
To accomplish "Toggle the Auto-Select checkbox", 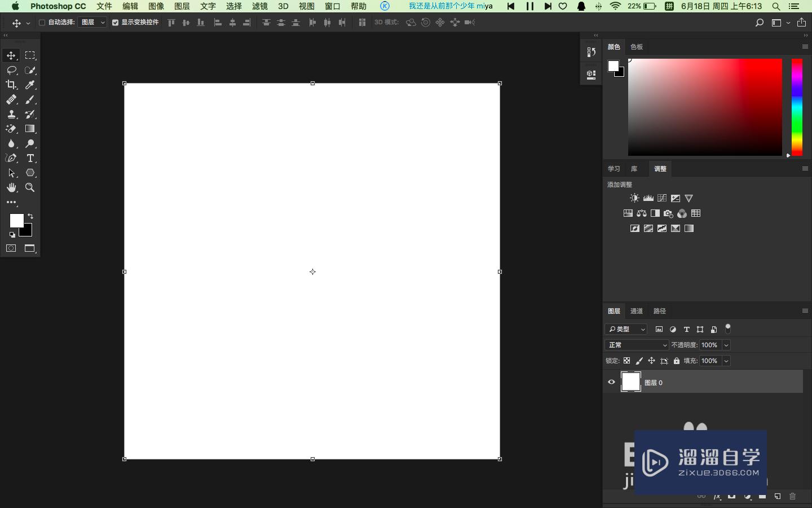I will point(42,23).
